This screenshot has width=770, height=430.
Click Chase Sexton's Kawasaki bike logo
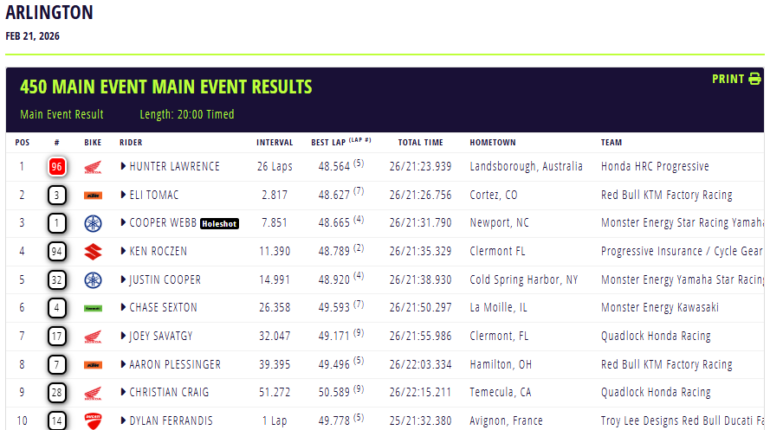[92, 308]
